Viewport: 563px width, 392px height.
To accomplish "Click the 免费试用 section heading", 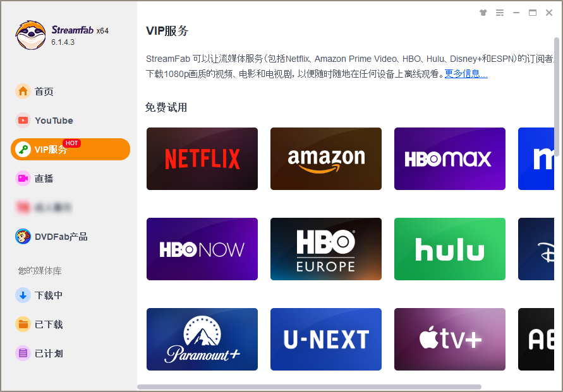I will pos(166,107).
